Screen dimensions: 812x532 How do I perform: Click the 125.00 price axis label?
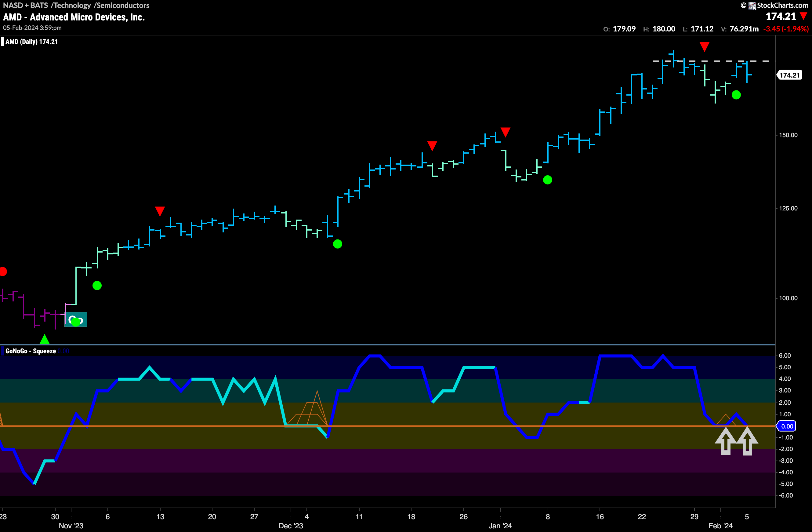point(788,208)
